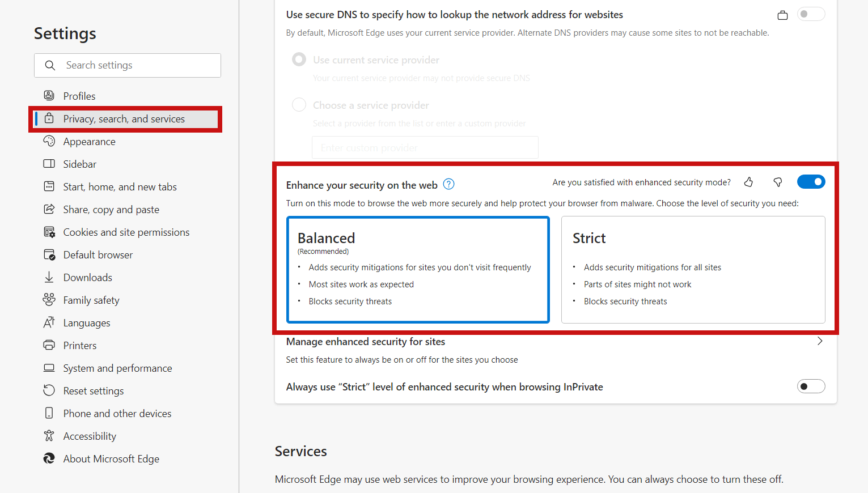This screenshot has height=493, width=868.
Task: Click the Cookies and site permissions icon
Action: 49,232
